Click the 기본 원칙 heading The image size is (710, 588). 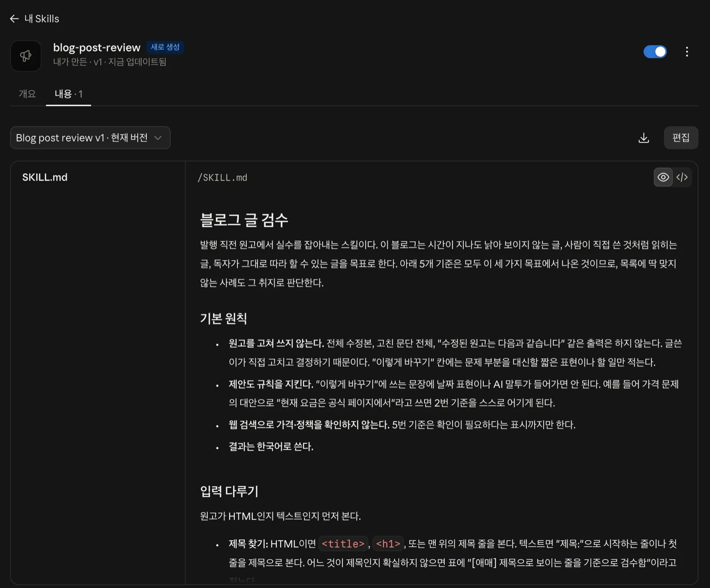coord(223,318)
